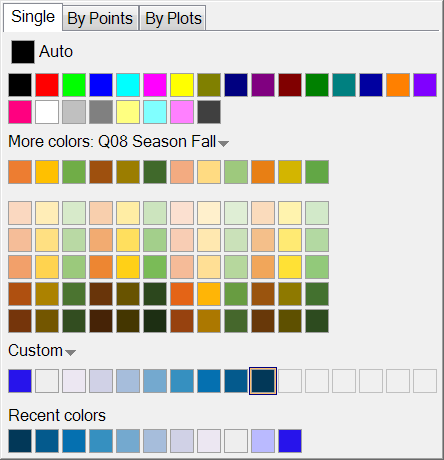Open the More colors palette dropdown arrow

223,144
